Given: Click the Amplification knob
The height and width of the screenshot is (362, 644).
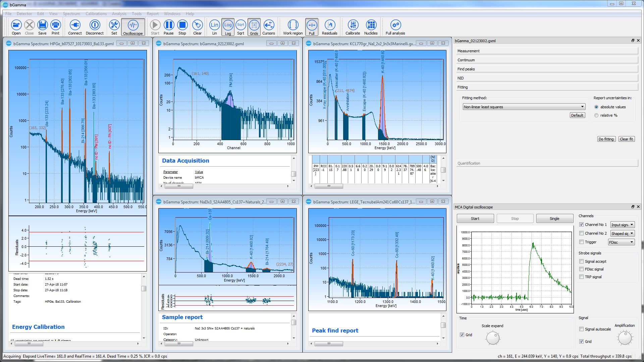Looking at the screenshot, I should pos(625,338).
